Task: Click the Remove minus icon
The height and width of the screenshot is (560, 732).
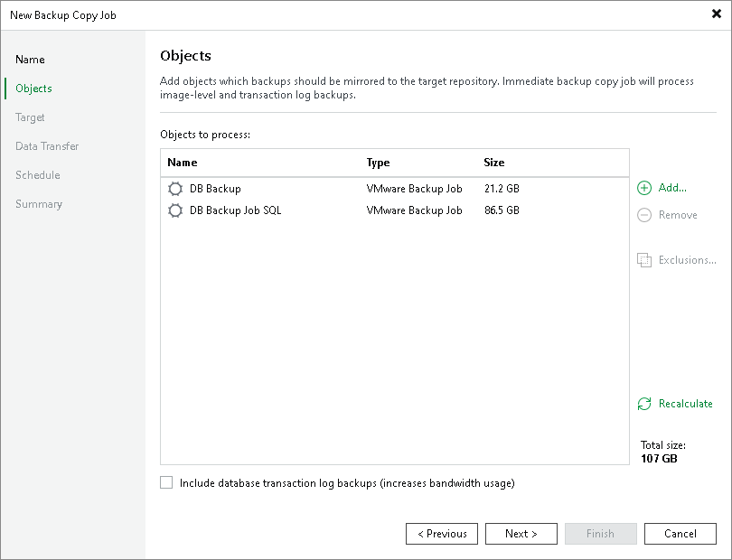Action: pos(644,215)
